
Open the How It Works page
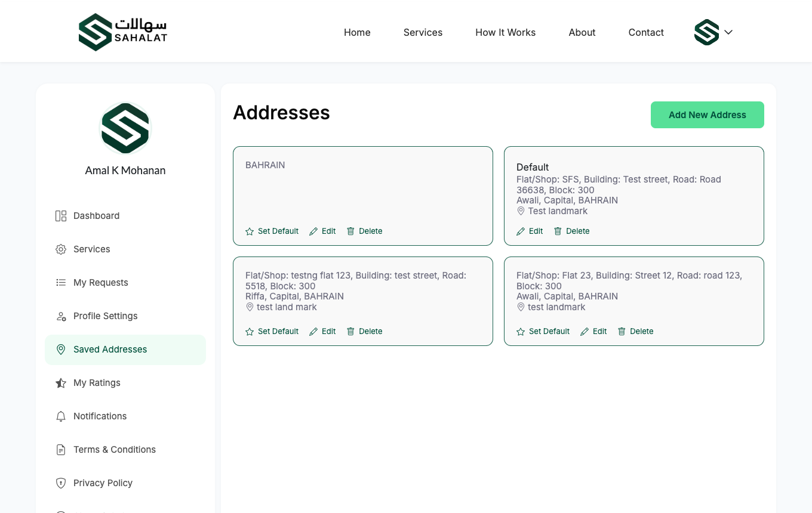(x=506, y=32)
